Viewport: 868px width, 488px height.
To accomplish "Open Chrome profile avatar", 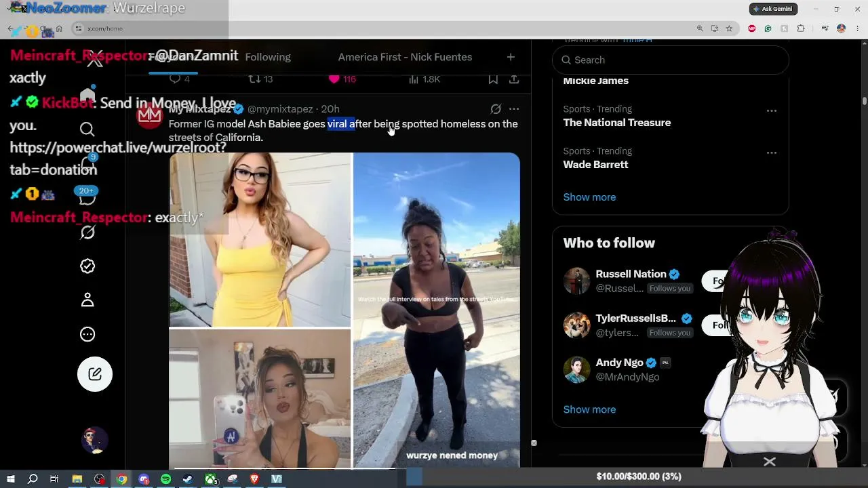I will point(841,28).
